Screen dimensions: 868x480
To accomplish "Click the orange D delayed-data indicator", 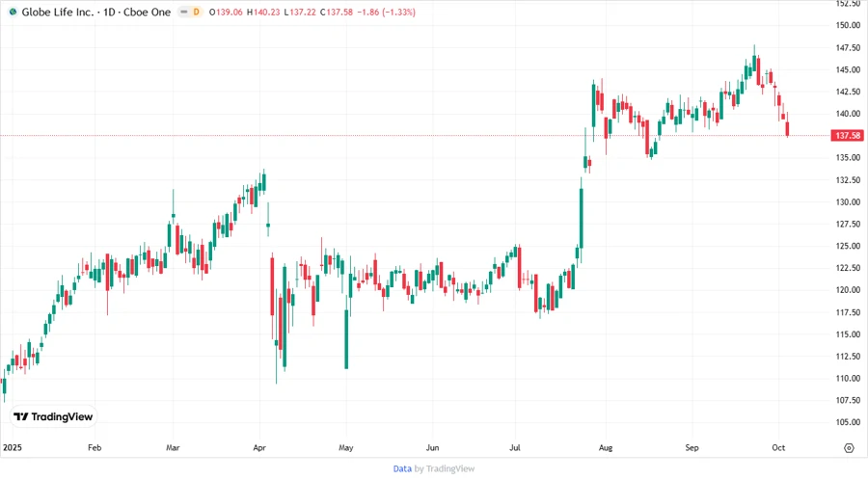I will 197,12.
